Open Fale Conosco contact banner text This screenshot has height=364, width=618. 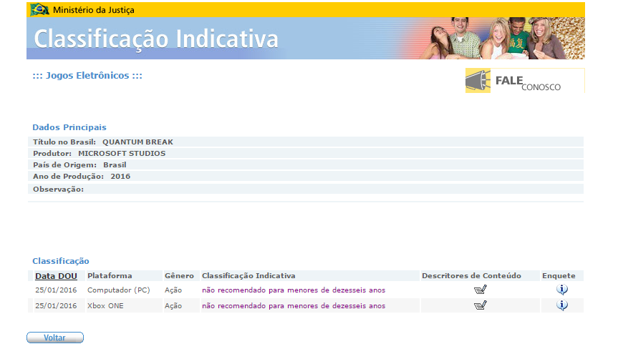(528, 82)
